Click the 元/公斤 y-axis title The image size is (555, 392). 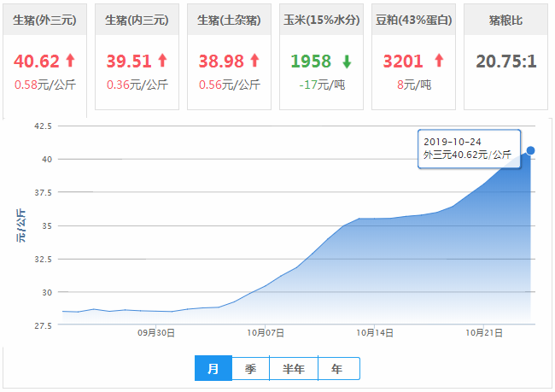click(x=21, y=225)
